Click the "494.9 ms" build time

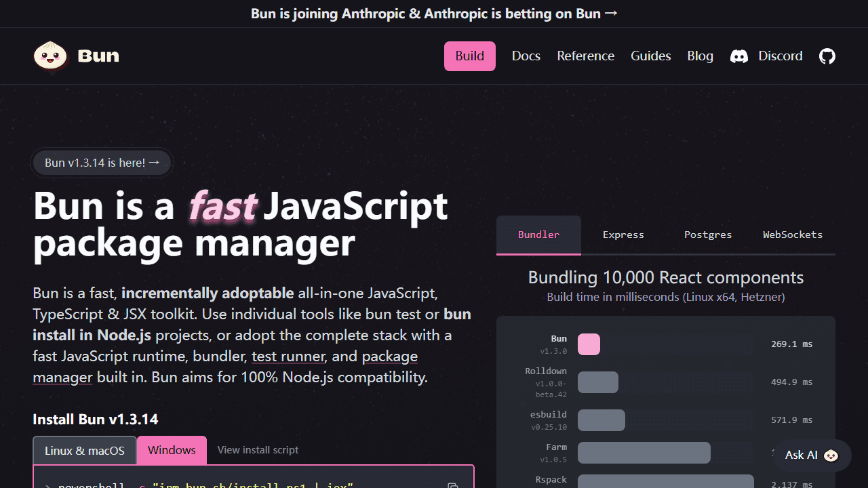pyautogui.click(x=791, y=382)
